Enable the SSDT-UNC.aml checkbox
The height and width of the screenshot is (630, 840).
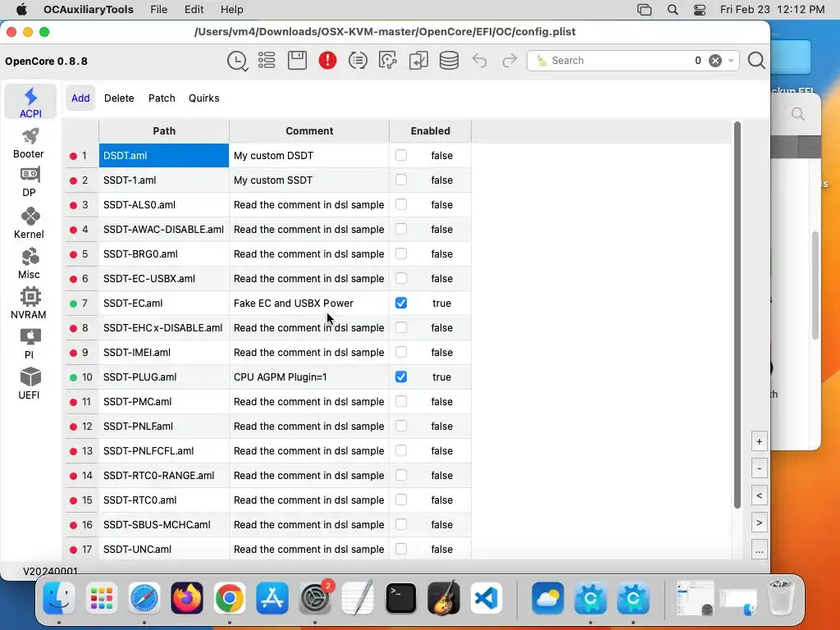(x=400, y=549)
